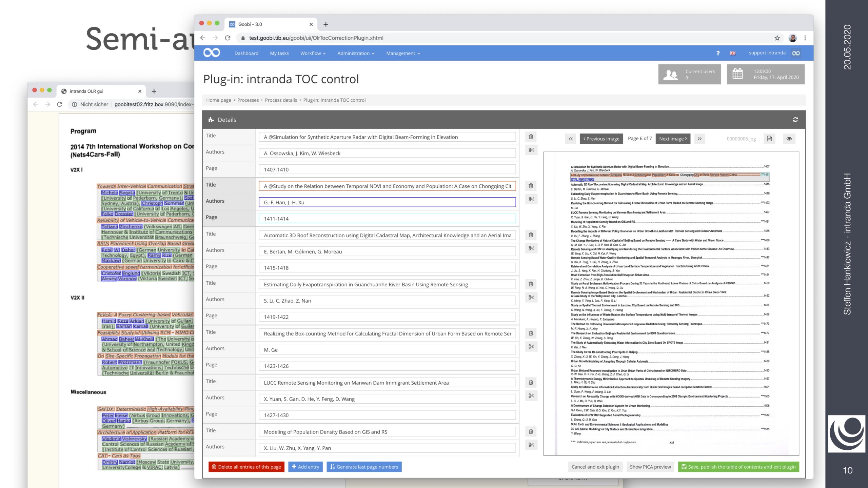Open a new tab in Goobi browser window

click(x=326, y=24)
